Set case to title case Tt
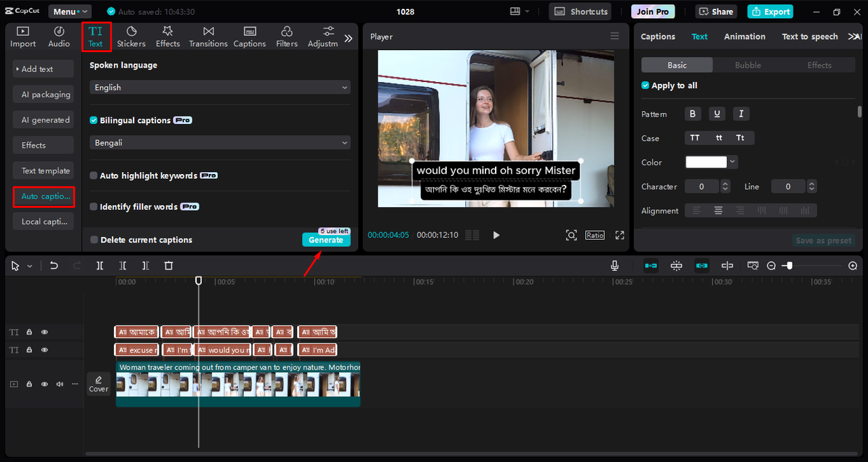 click(x=741, y=138)
